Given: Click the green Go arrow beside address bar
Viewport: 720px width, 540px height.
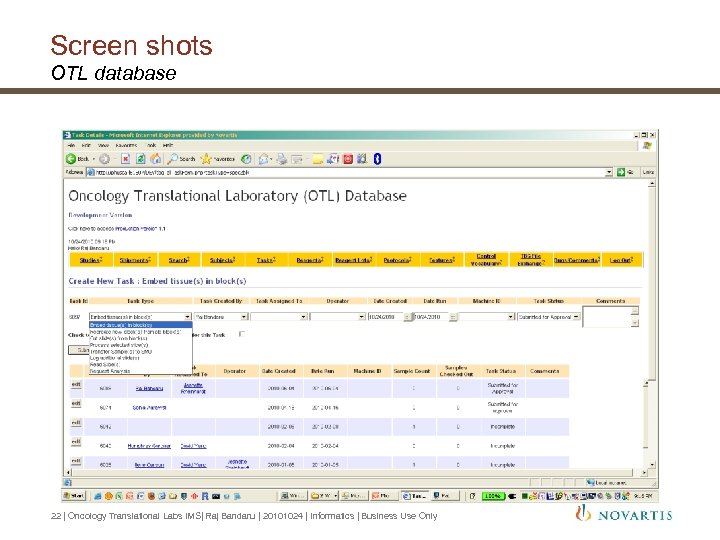Looking at the screenshot, I should tap(621, 172).
